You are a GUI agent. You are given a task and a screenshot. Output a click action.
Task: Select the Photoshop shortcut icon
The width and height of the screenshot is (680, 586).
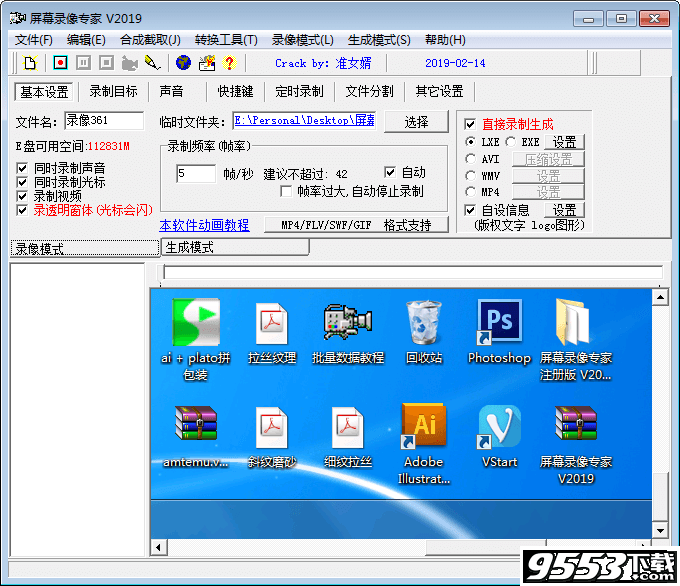[500, 321]
